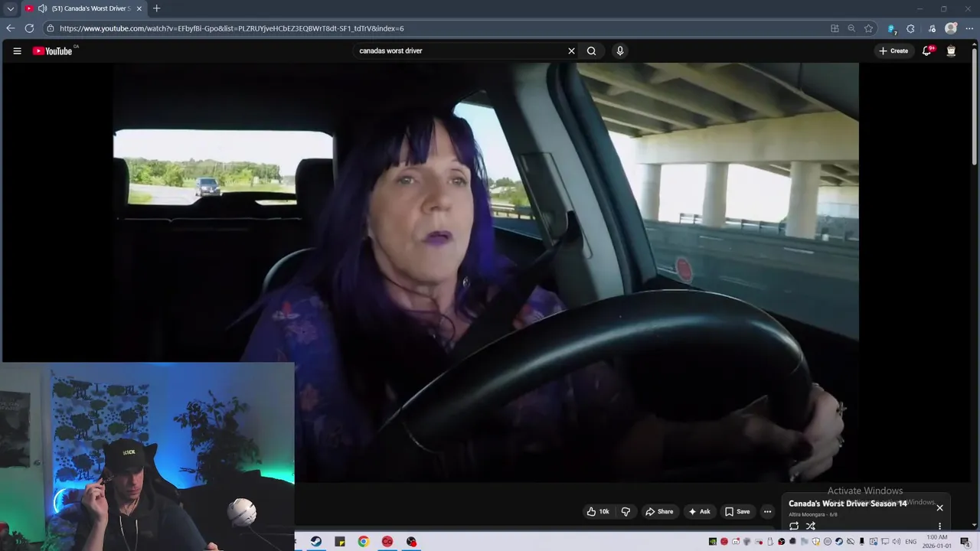
Task: Open the browser extensions puzzle icon
Action: click(x=910, y=28)
